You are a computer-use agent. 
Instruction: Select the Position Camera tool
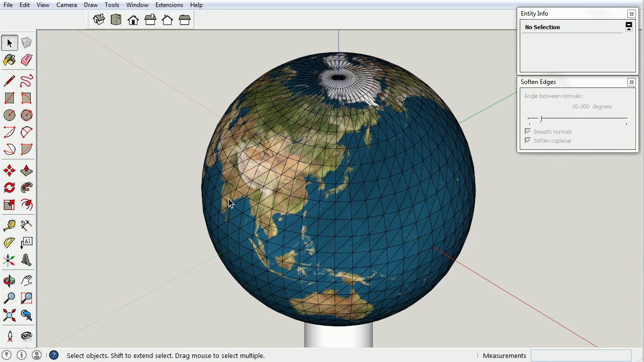[x=9, y=336]
